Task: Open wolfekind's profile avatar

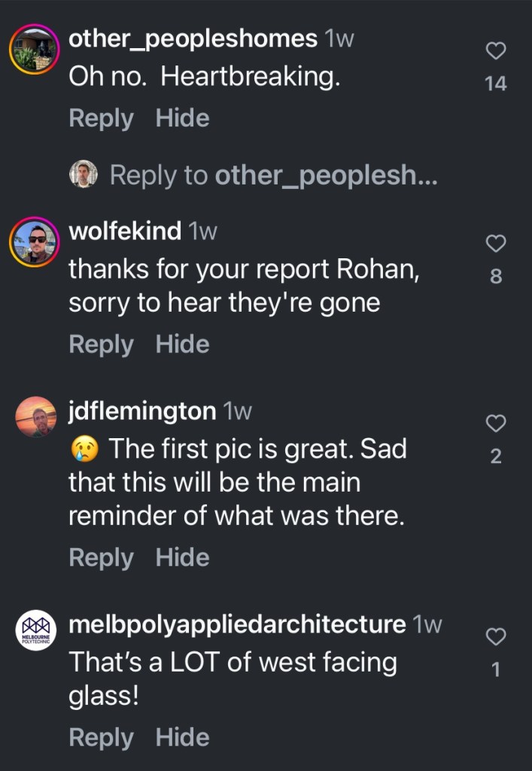Action: pyautogui.click(x=34, y=242)
